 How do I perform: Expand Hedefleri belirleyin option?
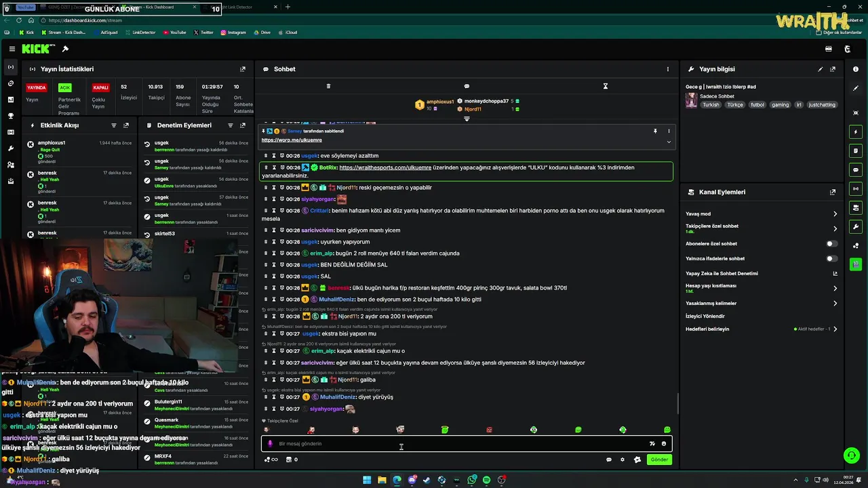pos(835,329)
